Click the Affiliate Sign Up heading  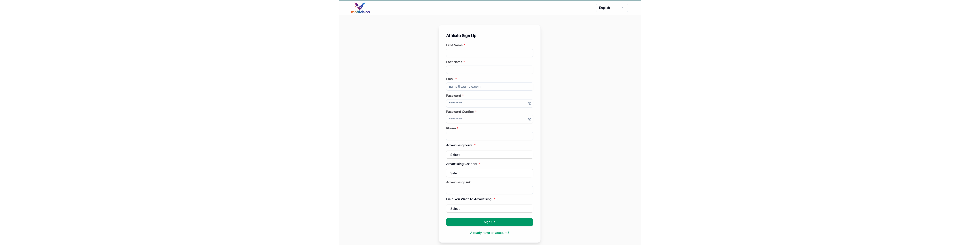click(461, 36)
